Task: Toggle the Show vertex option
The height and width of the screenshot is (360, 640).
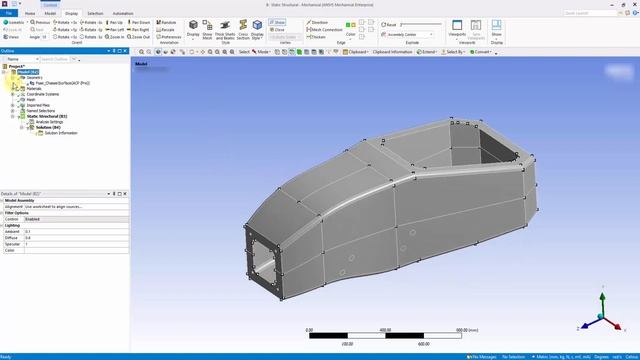Action: coord(277,22)
